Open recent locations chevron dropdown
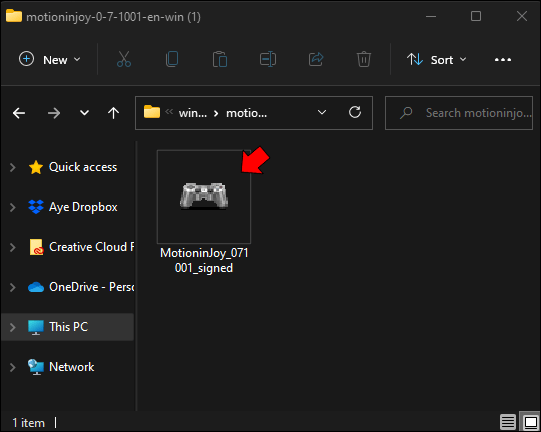 84,113
